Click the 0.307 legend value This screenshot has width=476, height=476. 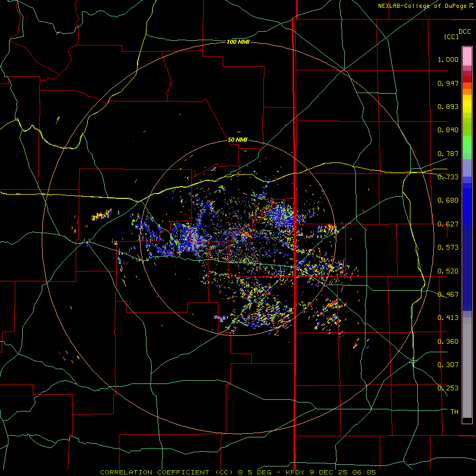pyautogui.click(x=448, y=365)
